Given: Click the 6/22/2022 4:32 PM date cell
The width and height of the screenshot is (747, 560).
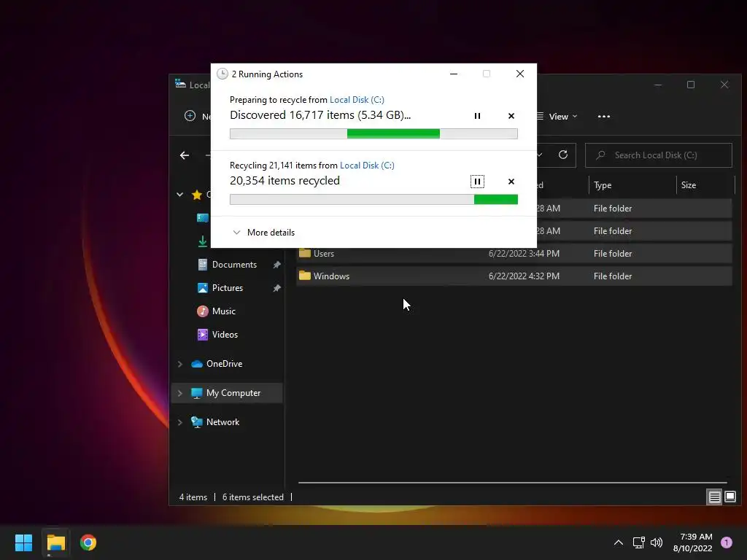Looking at the screenshot, I should [x=524, y=276].
